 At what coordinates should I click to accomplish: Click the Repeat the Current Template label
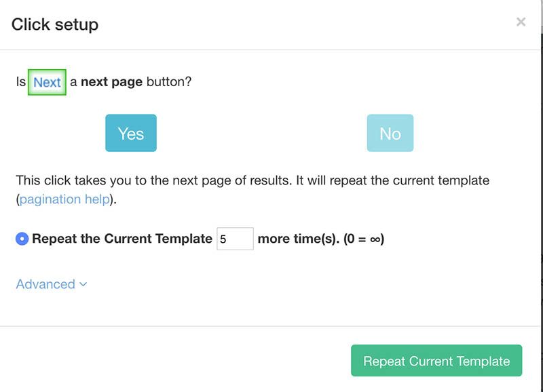coord(122,239)
